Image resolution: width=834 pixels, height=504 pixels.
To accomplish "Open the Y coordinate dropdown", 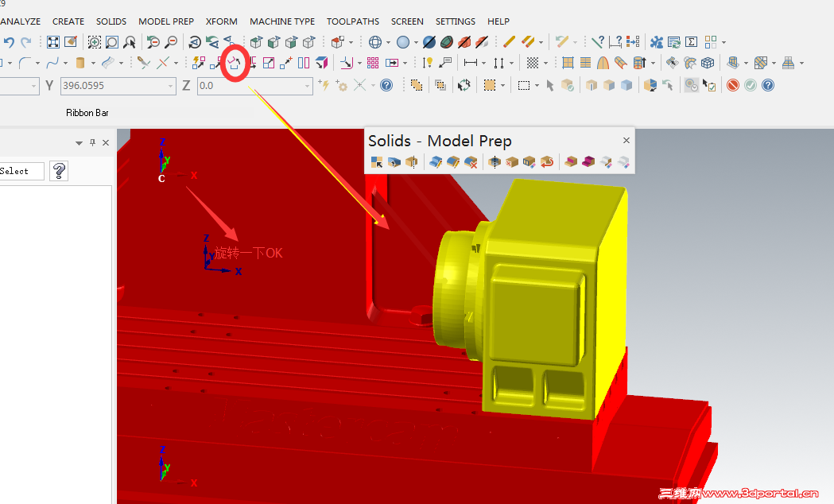I will (170, 86).
